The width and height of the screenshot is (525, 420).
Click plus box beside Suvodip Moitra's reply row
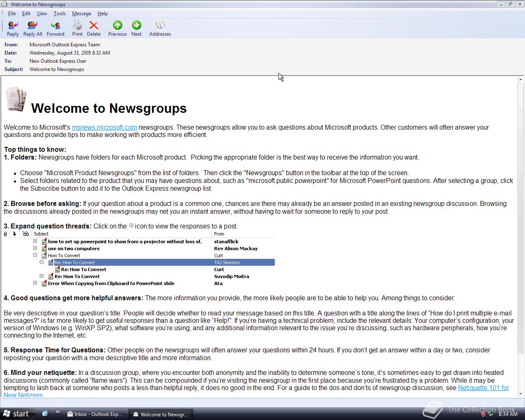41,276
